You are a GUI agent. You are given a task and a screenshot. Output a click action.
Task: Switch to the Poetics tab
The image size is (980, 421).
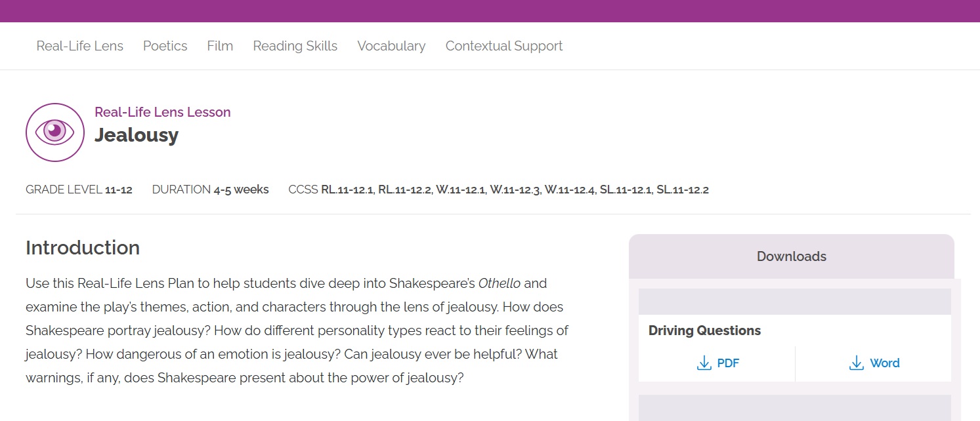coord(165,46)
